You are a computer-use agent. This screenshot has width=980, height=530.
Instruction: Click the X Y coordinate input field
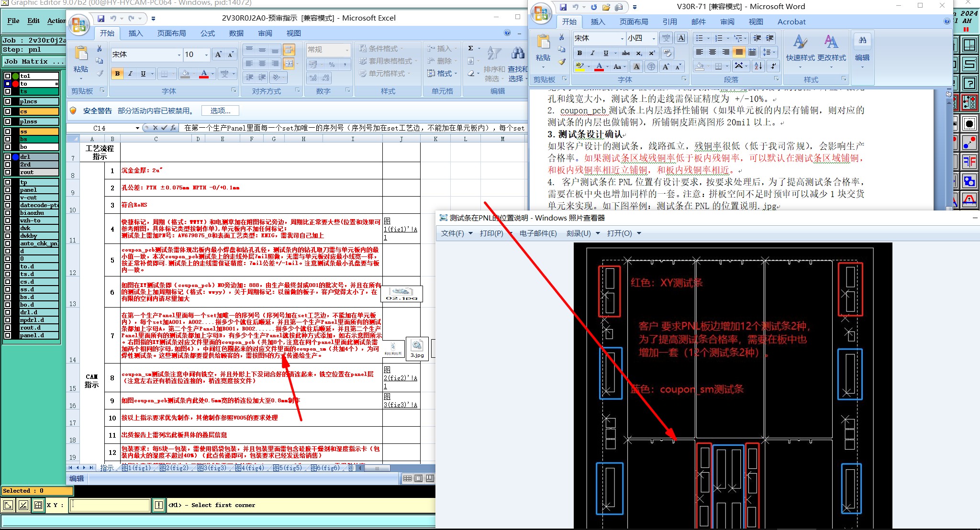coord(110,505)
